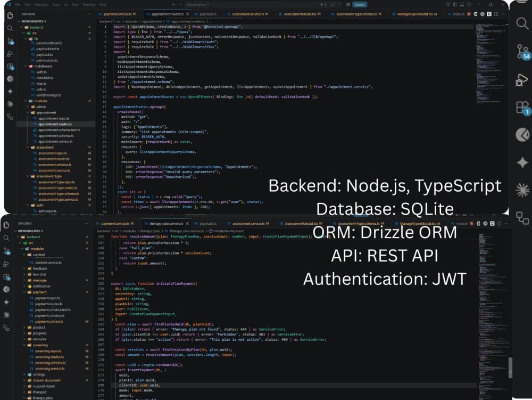Click orange starburst editor action in top window
Viewport: 532px width, 400px height.
(x=469, y=14)
